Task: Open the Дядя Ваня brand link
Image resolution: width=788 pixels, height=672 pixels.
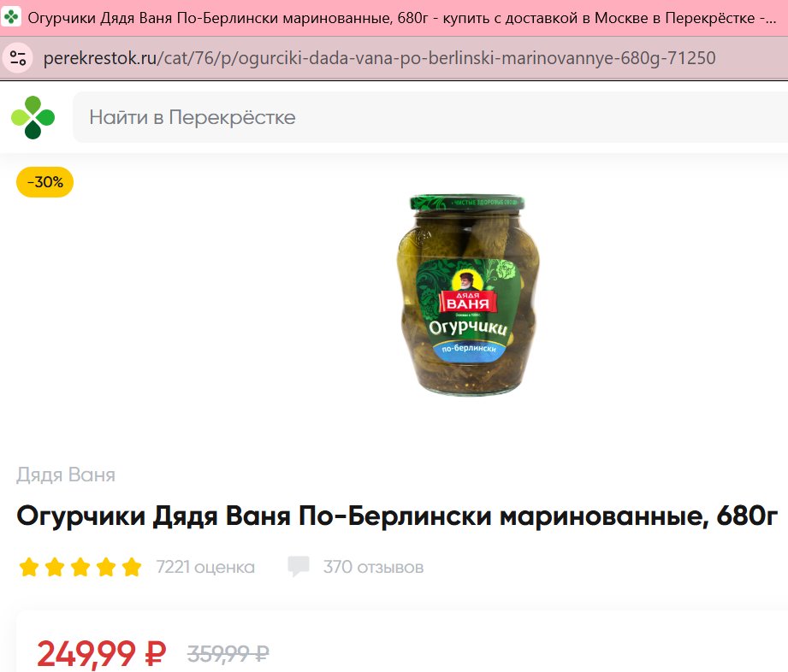Action: 66,475
